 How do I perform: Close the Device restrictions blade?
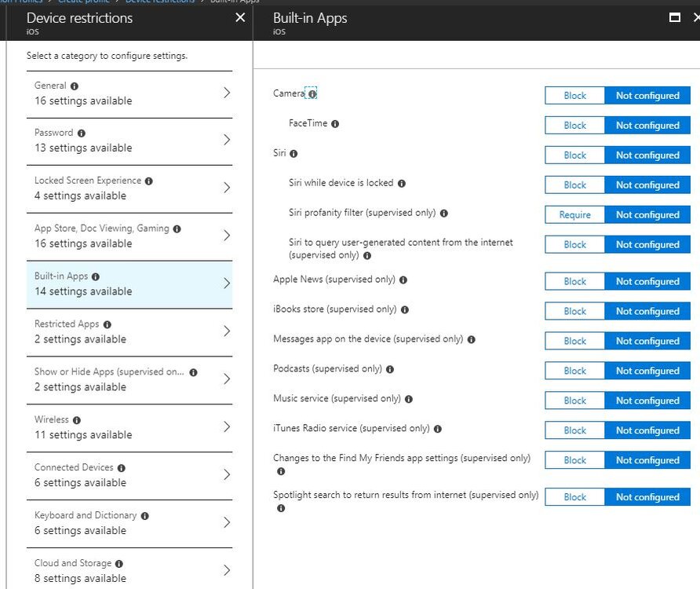240,17
